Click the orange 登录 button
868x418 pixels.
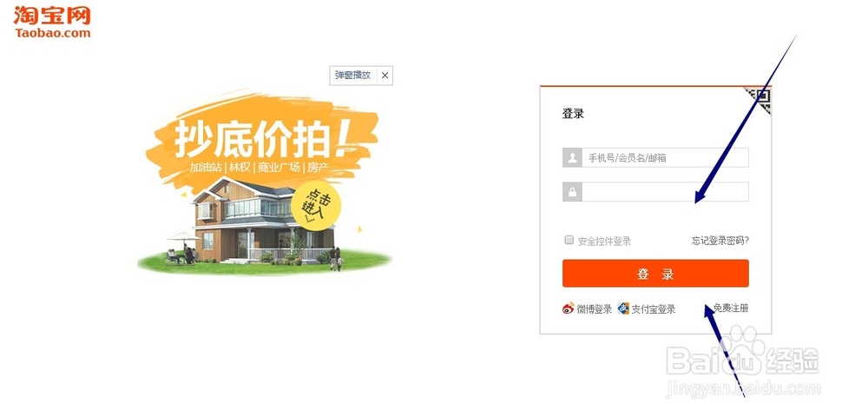pos(655,274)
